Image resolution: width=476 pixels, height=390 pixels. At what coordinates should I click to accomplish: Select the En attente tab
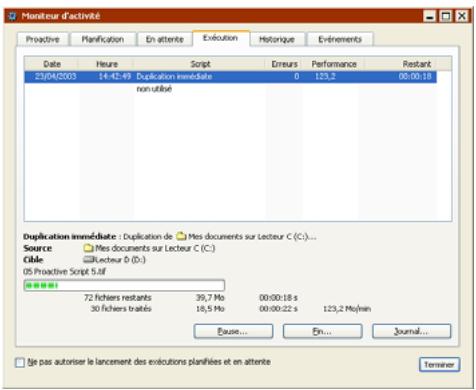pyautogui.click(x=165, y=39)
